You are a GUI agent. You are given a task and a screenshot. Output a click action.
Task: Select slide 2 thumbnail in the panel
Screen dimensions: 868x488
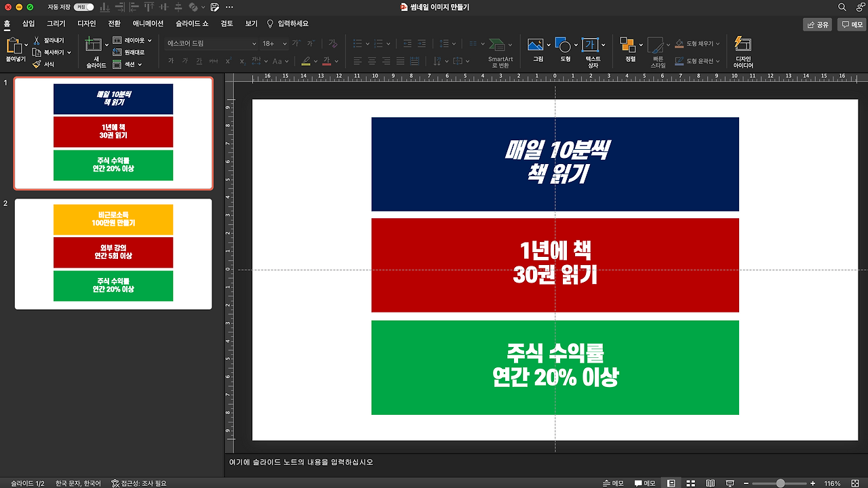tap(113, 253)
